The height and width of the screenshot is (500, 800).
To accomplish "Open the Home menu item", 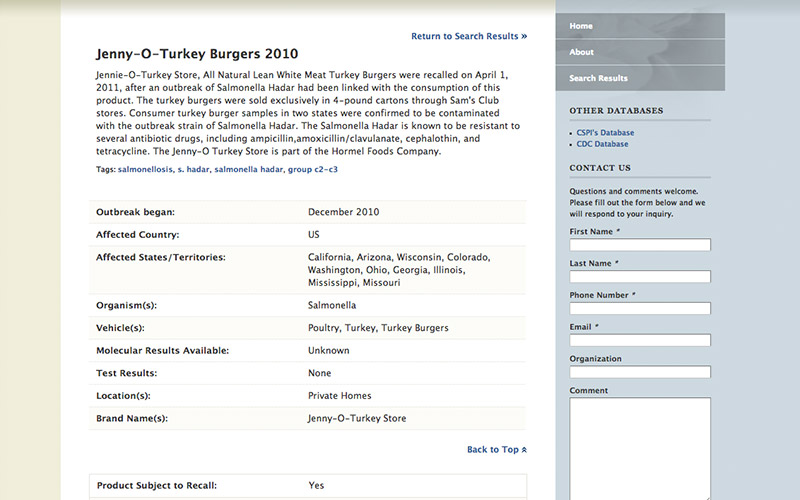I will coord(581,26).
